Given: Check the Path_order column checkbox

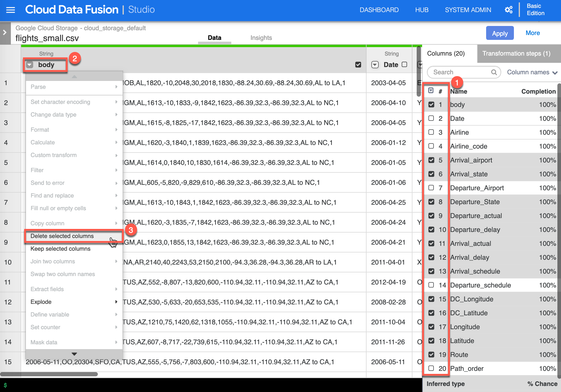Looking at the screenshot, I should click(x=431, y=368).
